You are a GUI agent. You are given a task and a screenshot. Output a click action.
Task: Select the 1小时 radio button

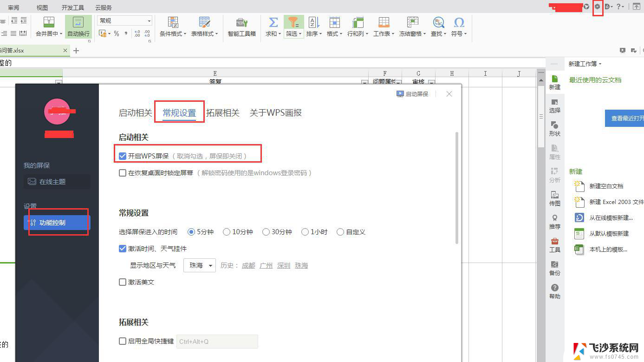coord(305,232)
